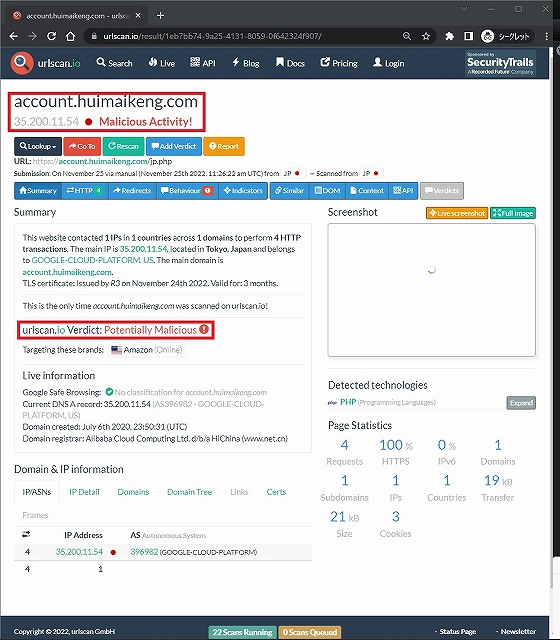Click the SecurityTrails sponsor banner

[500, 63]
